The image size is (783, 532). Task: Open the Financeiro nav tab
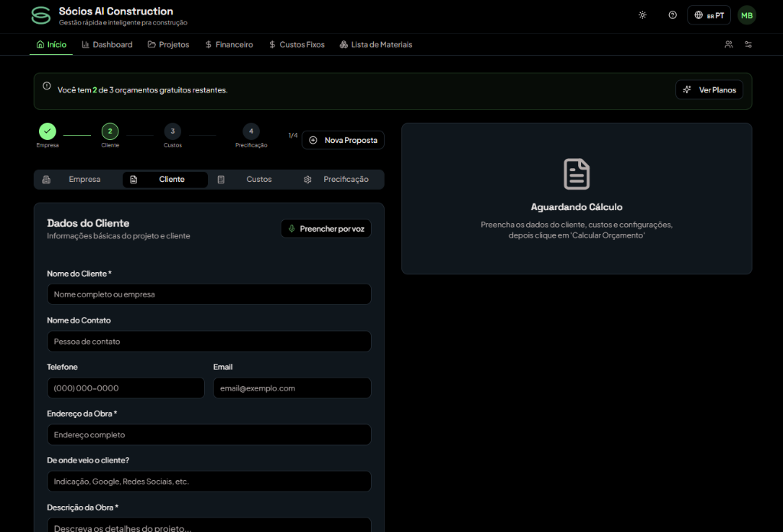(229, 44)
